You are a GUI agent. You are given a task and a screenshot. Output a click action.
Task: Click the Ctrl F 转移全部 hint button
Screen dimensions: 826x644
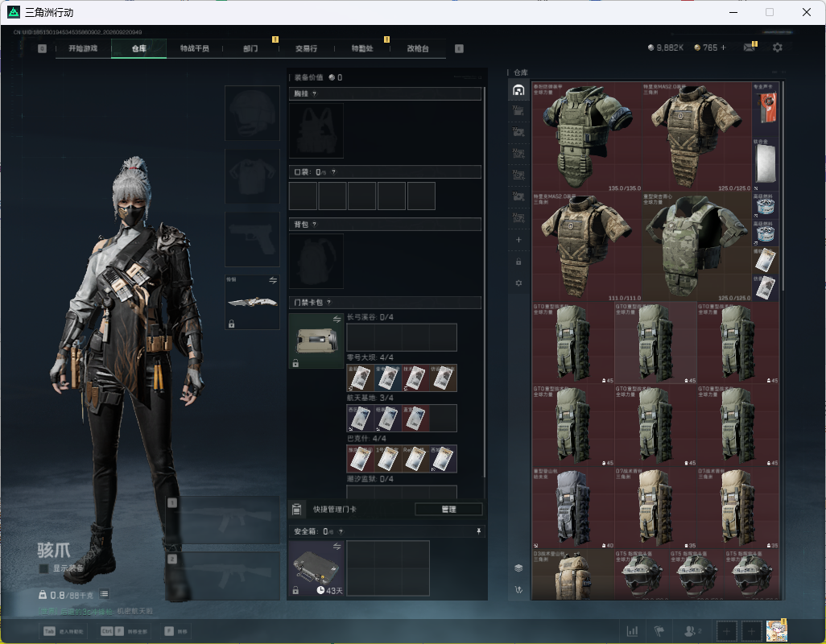[124, 631]
